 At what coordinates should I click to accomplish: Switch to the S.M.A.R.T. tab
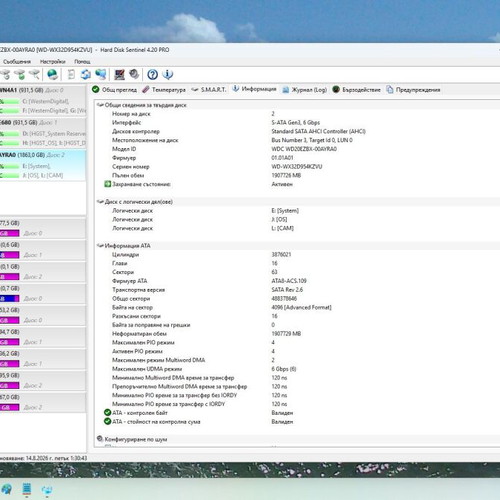click(x=209, y=90)
